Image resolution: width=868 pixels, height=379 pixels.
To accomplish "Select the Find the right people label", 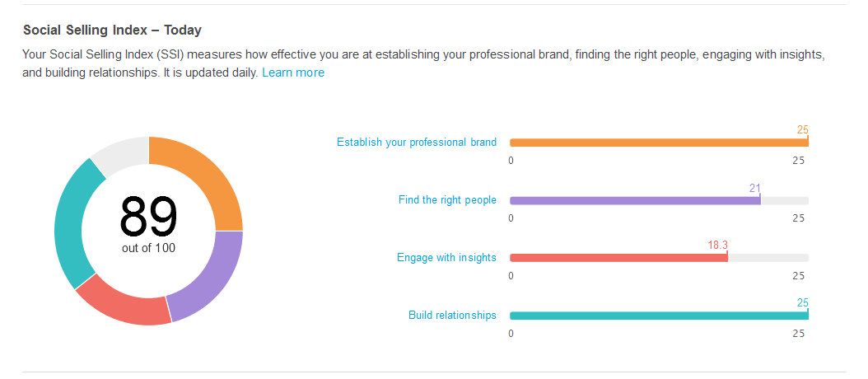I will pyautogui.click(x=447, y=199).
